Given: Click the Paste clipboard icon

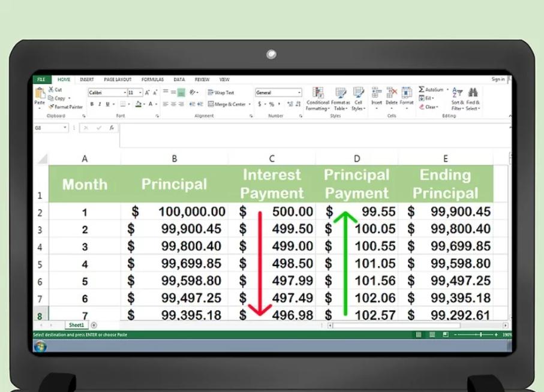Looking at the screenshot, I should pyautogui.click(x=40, y=93).
